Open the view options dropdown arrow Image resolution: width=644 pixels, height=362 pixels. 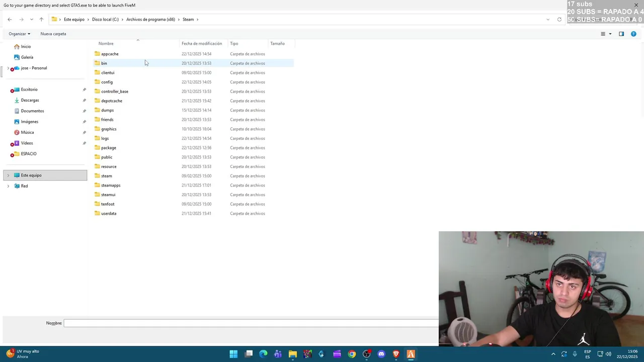click(610, 34)
